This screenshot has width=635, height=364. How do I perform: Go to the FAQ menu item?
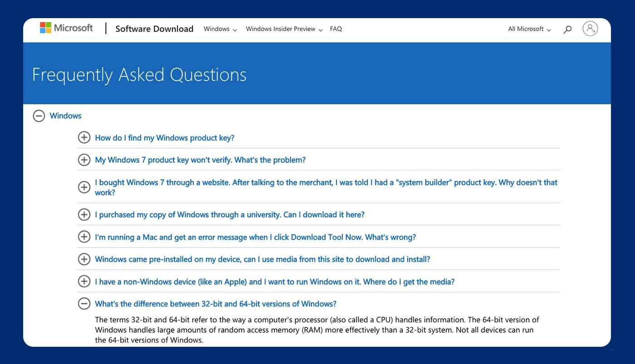coord(336,29)
